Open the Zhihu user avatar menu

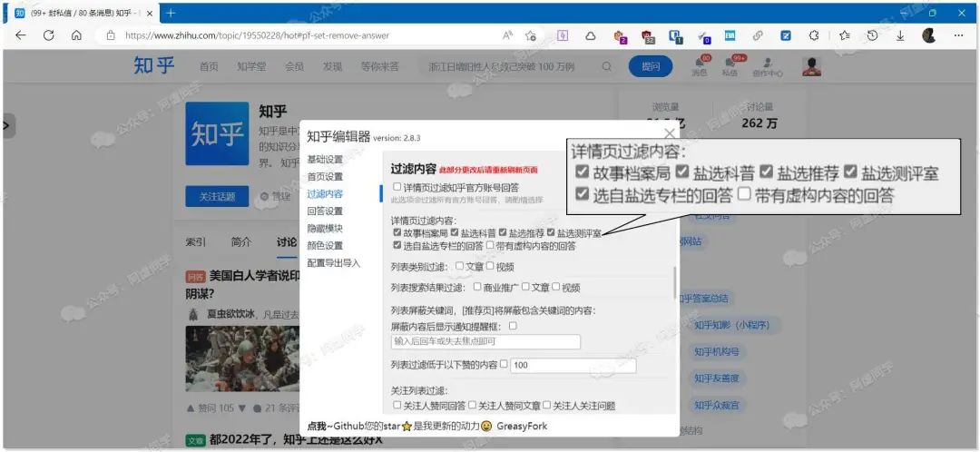click(x=812, y=66)
